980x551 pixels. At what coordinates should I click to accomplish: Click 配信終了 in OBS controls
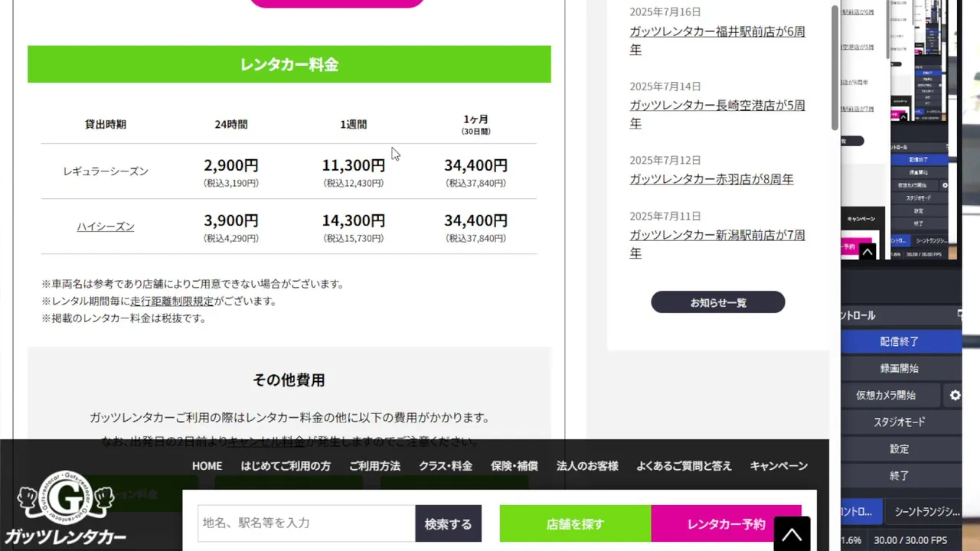[x=900, y=341]
